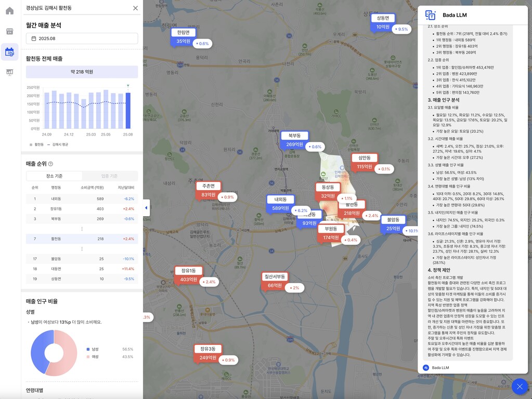Click the store icon in sidebar
This screenshot has height=399, width=532.
click(9, 31)
